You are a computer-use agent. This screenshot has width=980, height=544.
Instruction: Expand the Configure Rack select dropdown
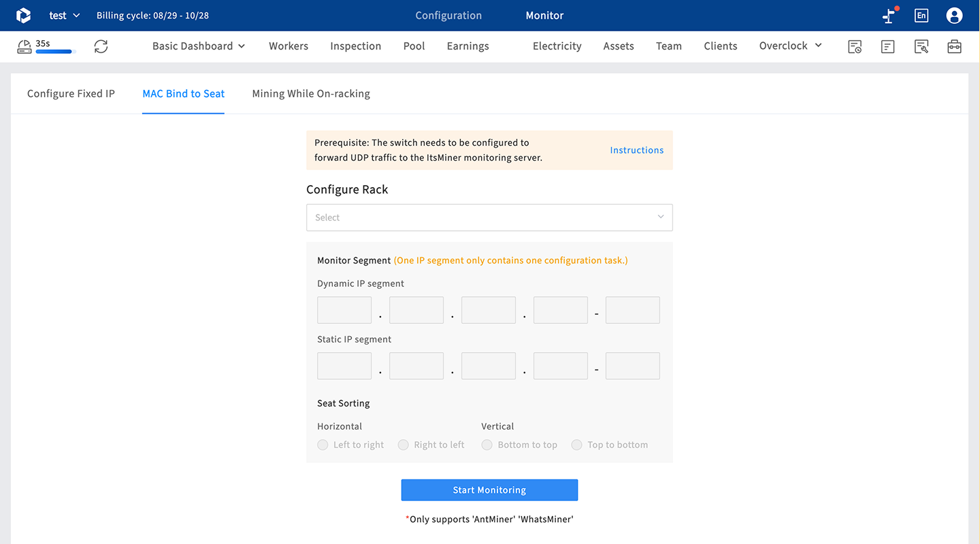tap(489, 218)
